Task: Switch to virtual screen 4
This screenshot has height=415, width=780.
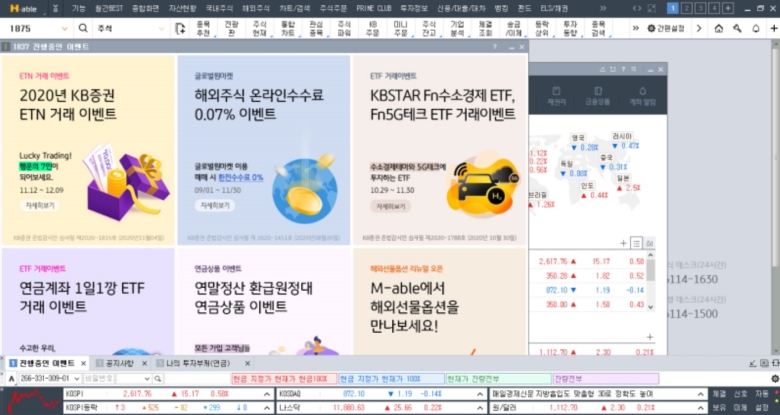Action: [714, 8]
